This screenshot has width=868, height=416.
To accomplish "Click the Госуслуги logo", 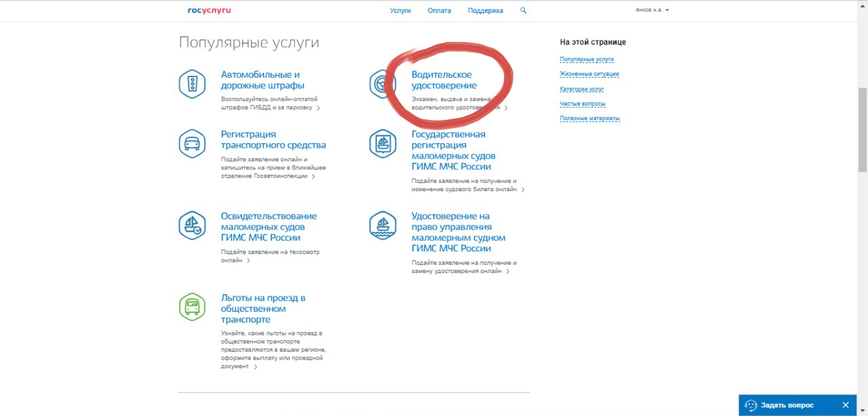I will [209, 11].
